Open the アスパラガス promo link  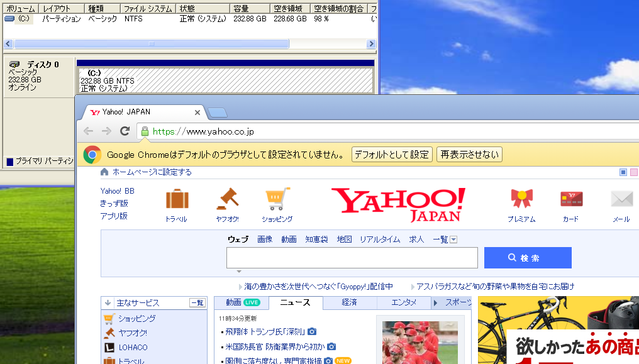(x=495, y=287)
